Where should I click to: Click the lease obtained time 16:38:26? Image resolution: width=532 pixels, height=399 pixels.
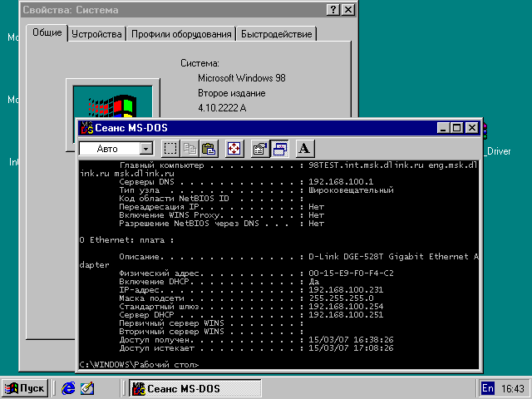click(x=373, y=340)
